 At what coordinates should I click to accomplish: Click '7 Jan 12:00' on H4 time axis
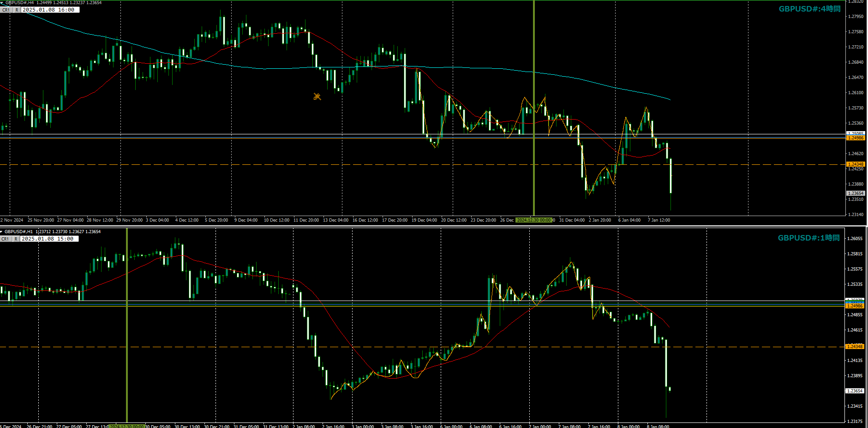click(659, 220)
